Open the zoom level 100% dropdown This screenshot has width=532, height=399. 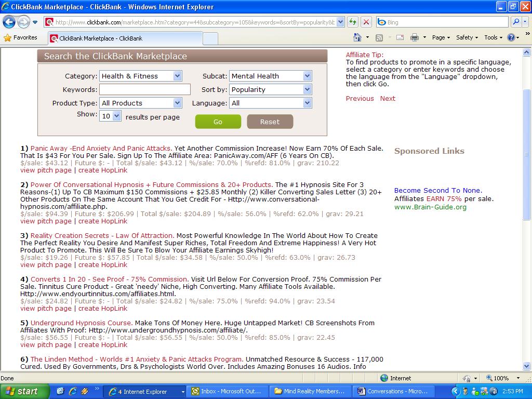pos(518,378)
